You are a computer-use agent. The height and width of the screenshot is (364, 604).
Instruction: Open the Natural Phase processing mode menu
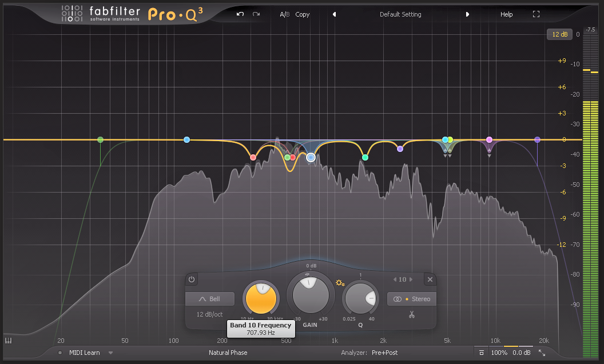point(228,353)
